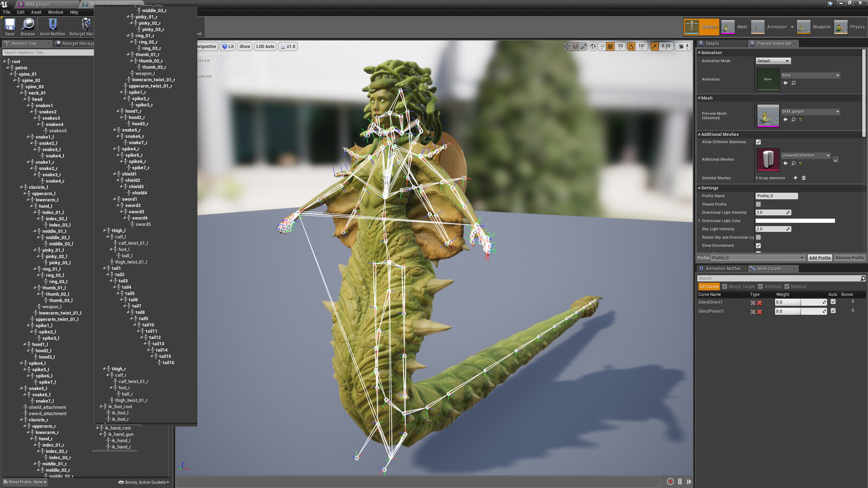Toggle Rotate Sky and Directional Light checkbox
This screenshot has height=488, width=868.
758,237
